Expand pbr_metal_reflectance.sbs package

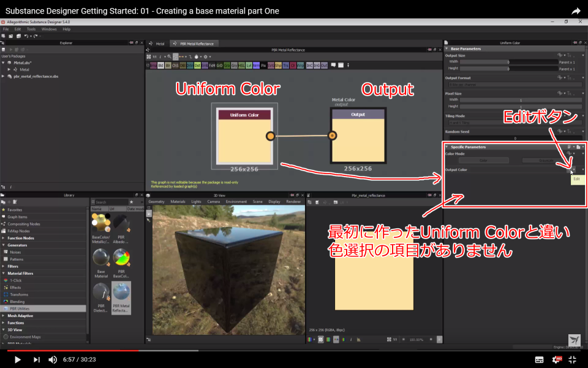4,76
